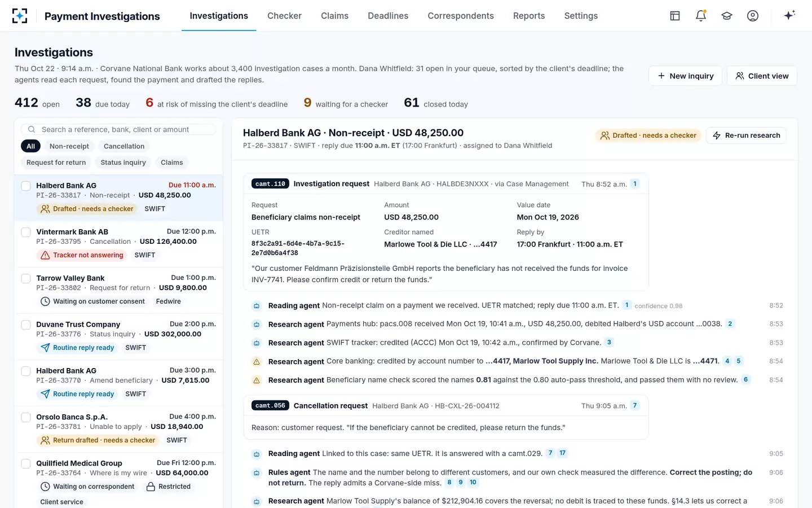812x508 pixels.
Task: Click the Waiting on customer consent status chip
Action: click(x=92, y=301)
